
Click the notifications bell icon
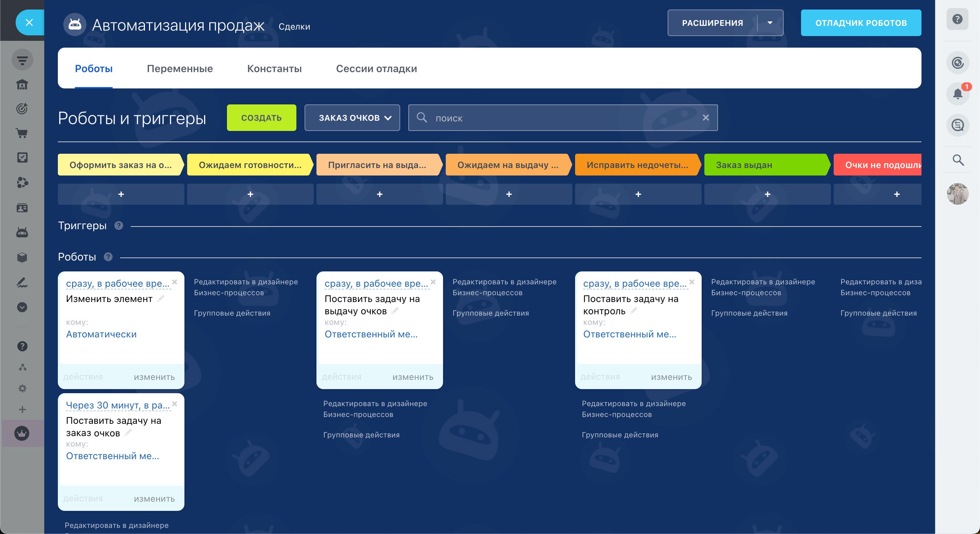click(x=957, y=94)
